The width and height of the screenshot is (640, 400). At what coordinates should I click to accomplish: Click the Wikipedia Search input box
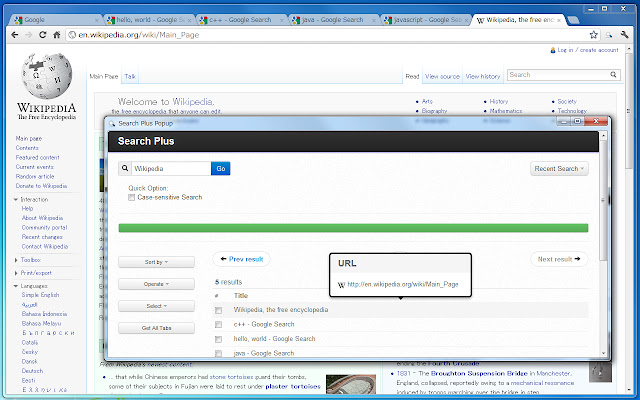click(558, 75)
